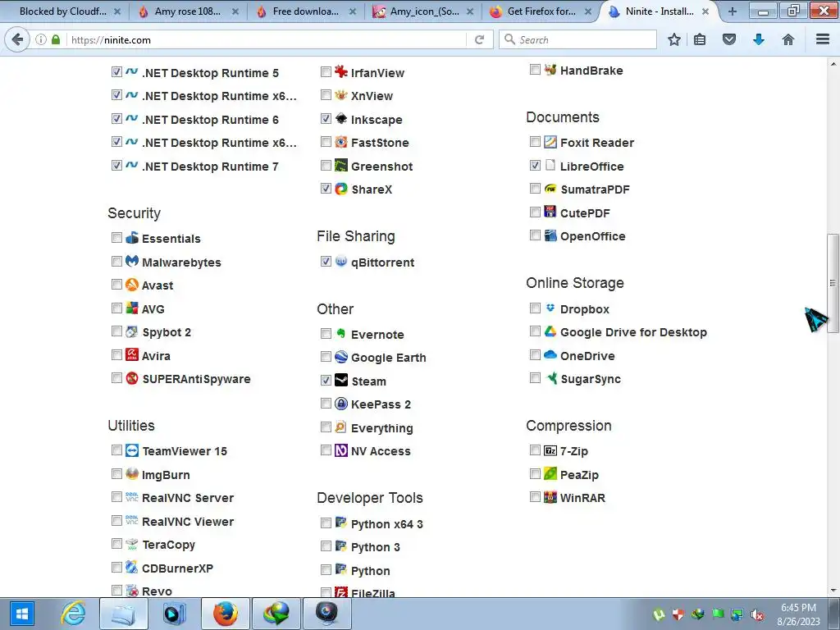Click the ninite.com address bar
The width and height of the screenshot is (840, 630).
click(265, 39)
